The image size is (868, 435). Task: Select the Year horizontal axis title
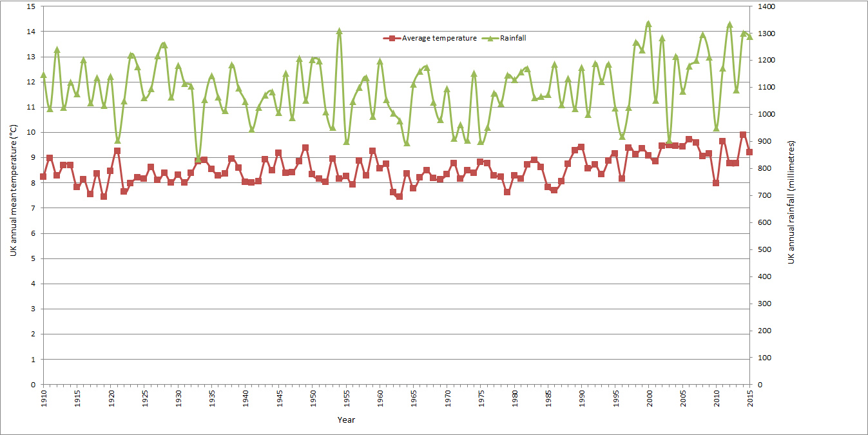pos(346,420)
